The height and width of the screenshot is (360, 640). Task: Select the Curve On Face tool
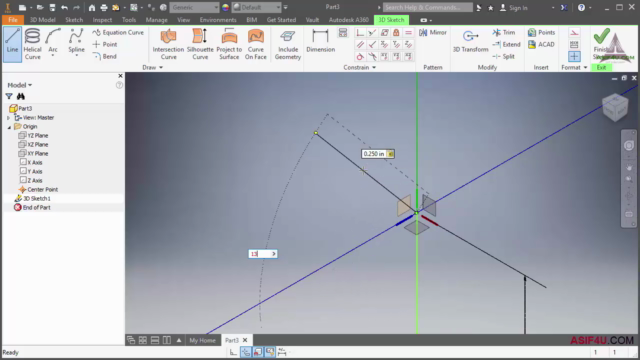pos(256,44)
